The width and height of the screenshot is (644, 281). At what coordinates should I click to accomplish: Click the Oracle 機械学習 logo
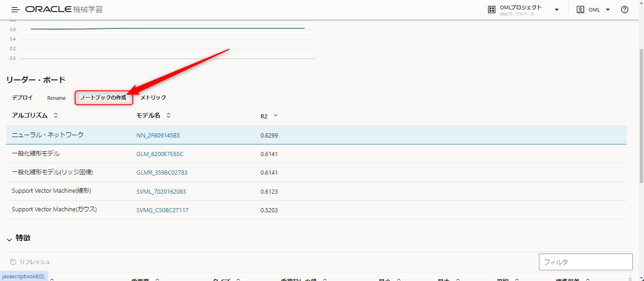[x=64, y=9]
